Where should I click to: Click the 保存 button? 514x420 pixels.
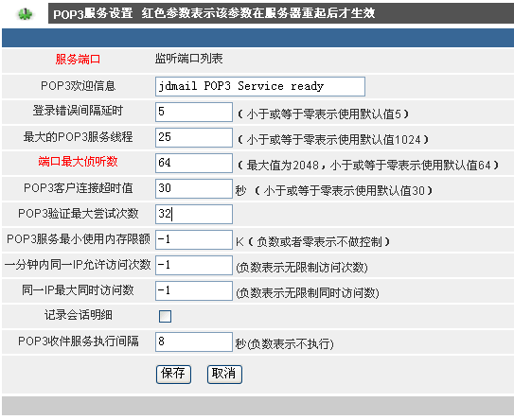[x=173, y=375]
